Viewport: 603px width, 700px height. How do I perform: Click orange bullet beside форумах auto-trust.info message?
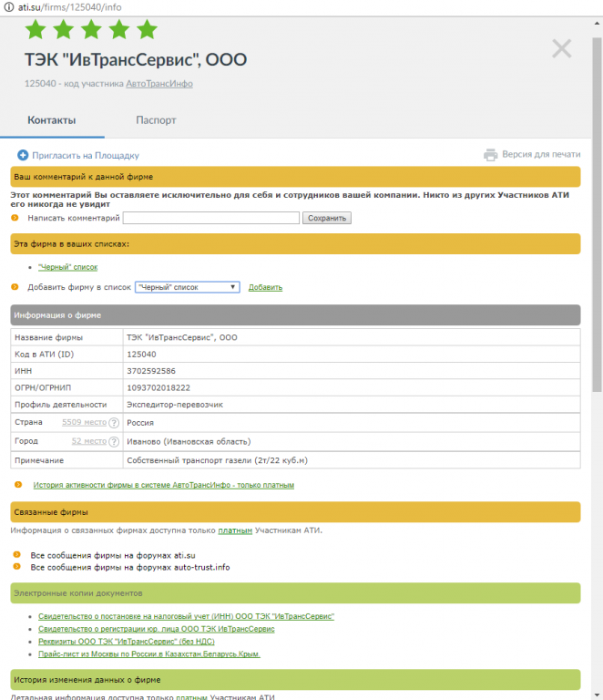tap(17, 566)
